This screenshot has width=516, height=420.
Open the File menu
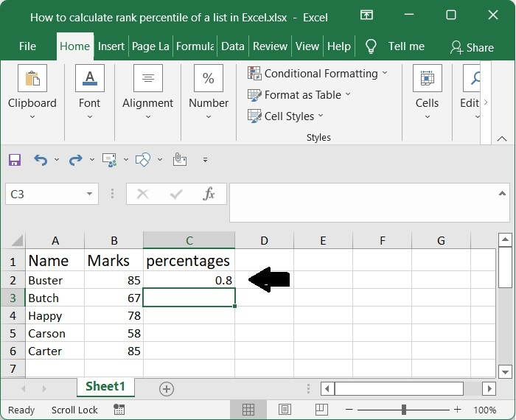point(27,46)
